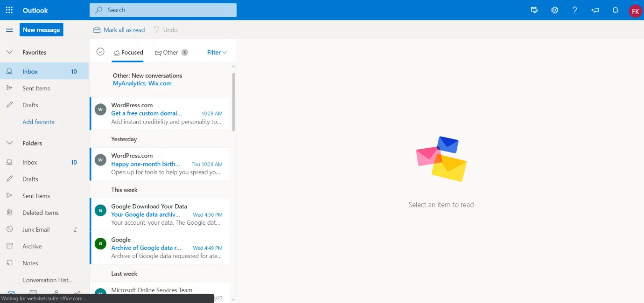644x303 pixels.
Task: Click the Junk Email blocked icon
Action: click(9, 229)
